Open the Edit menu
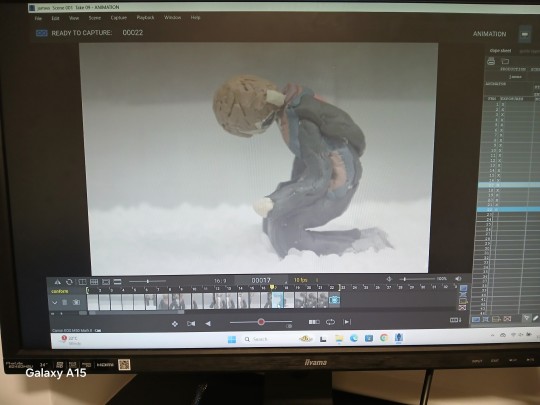The image size is (540, 405). click(55, 18)
